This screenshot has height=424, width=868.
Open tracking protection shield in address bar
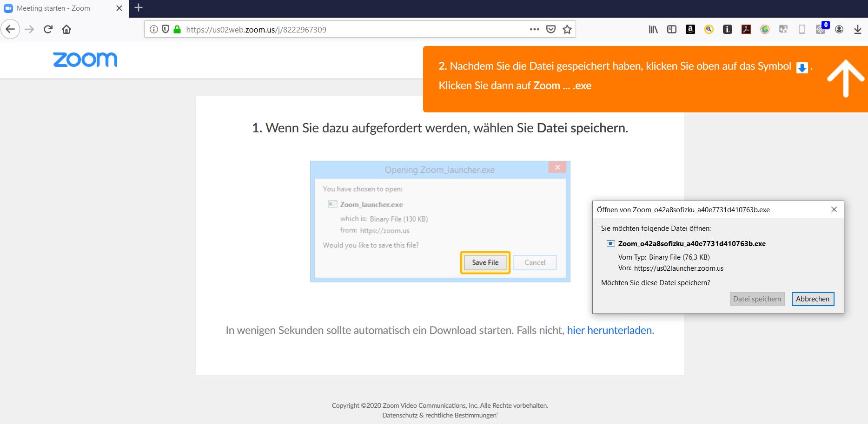click(x=165, y=29)
